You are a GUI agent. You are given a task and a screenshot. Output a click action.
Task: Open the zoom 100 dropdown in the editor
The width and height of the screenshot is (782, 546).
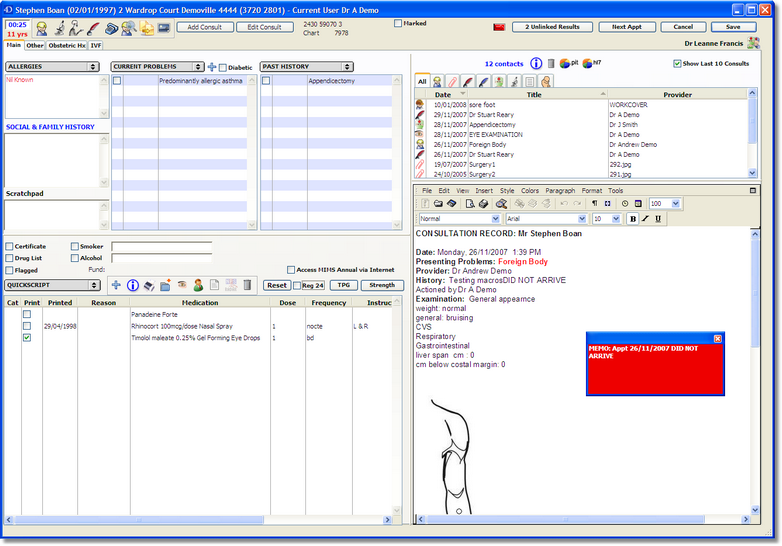[676, 203]
